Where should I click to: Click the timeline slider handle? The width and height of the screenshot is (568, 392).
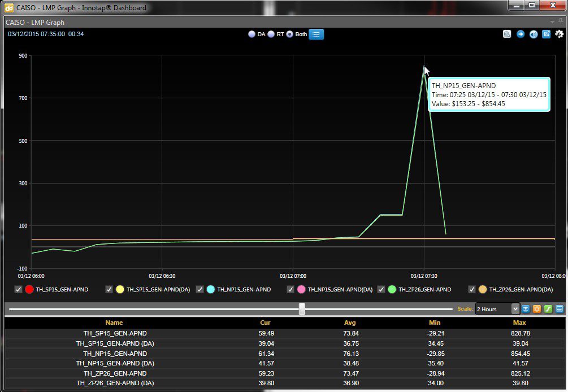tap(302, 309)
